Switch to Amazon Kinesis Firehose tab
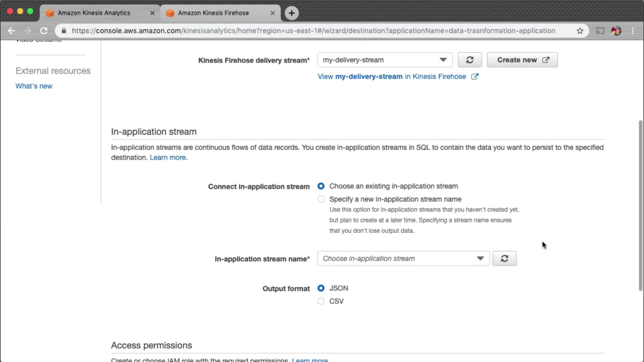This screenshot has height=362, width=644. [213, 13]
